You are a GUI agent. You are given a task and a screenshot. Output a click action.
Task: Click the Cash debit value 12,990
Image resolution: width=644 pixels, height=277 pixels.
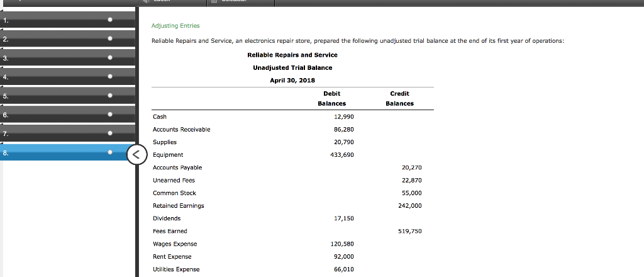[344, 116]
